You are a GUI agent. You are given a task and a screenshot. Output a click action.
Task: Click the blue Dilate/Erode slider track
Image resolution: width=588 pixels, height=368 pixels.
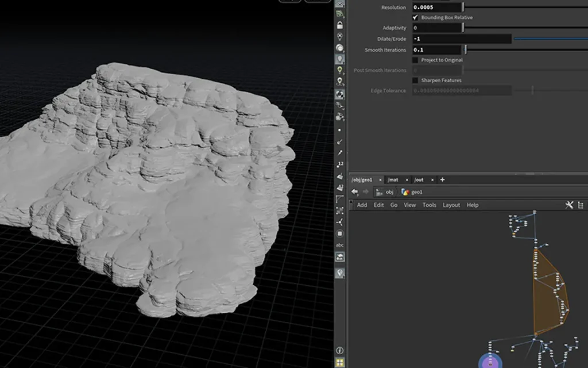click(x=551, y=39)
